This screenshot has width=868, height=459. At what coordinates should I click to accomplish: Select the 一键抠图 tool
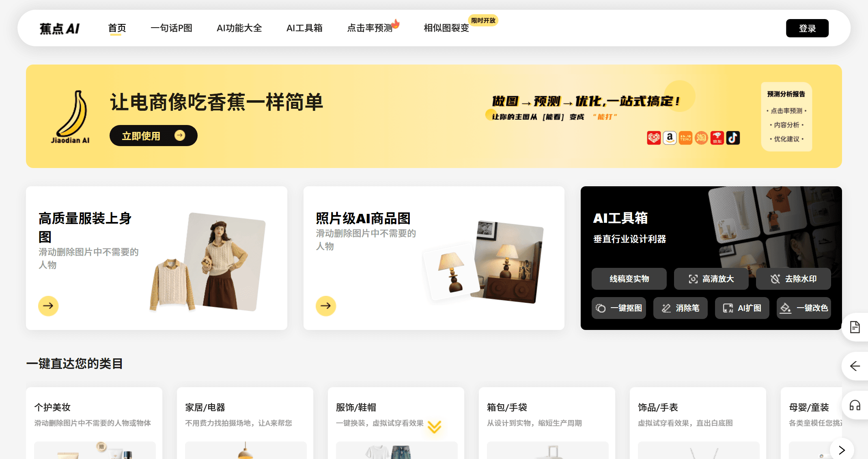(x=618, y=308)
